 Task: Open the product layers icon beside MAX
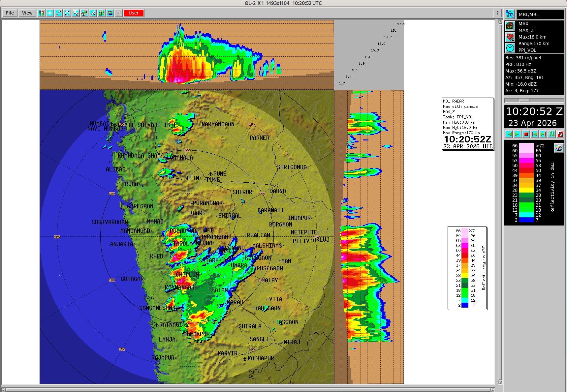(510, 26)
